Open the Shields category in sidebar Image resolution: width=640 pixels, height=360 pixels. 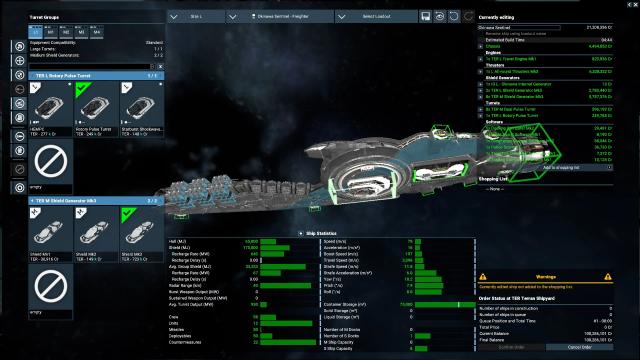(19, 75)
